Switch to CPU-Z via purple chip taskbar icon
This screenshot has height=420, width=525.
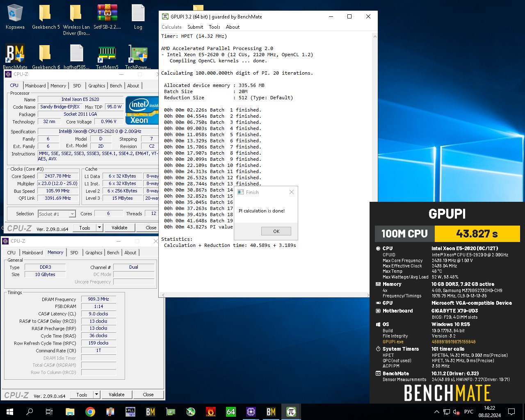[x=251, y=412]
